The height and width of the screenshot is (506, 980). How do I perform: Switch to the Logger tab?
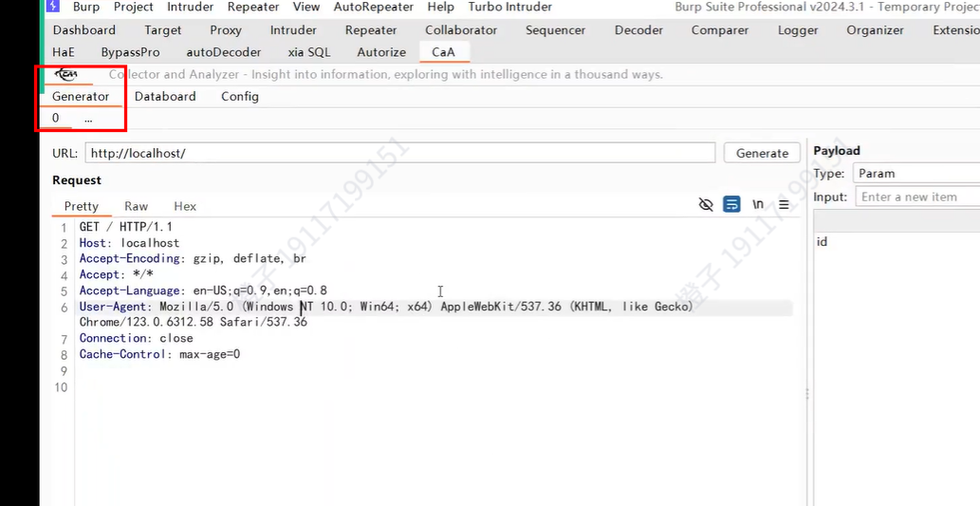[x=798, y=30]
